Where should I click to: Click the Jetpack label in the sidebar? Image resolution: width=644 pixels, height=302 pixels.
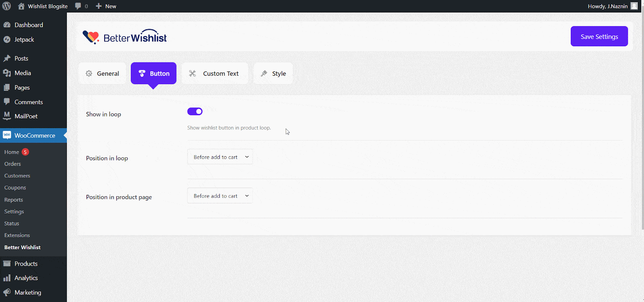pyautogui.click(x=24, y=39)
